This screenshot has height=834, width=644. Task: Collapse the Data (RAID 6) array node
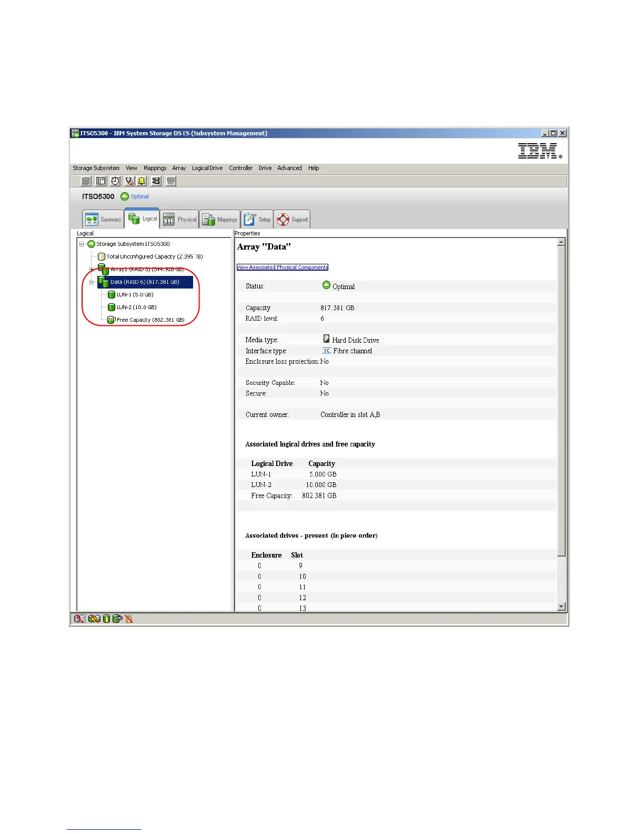(x=92, y=282)
